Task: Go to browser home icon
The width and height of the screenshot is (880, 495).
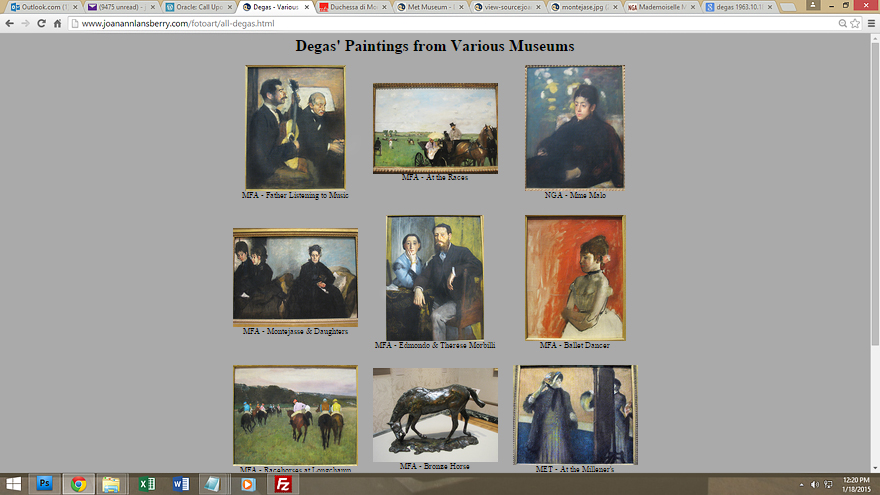Action: click(x=57, y=24)
